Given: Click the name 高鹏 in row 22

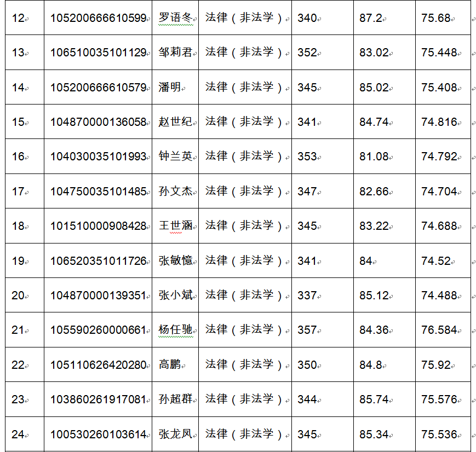Looking at the screenshot, I should (x=169, y=365).
